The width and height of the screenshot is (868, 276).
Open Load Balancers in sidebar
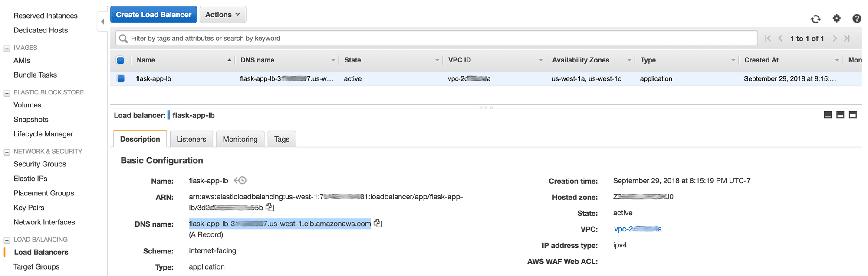click(x=41, y=252)
